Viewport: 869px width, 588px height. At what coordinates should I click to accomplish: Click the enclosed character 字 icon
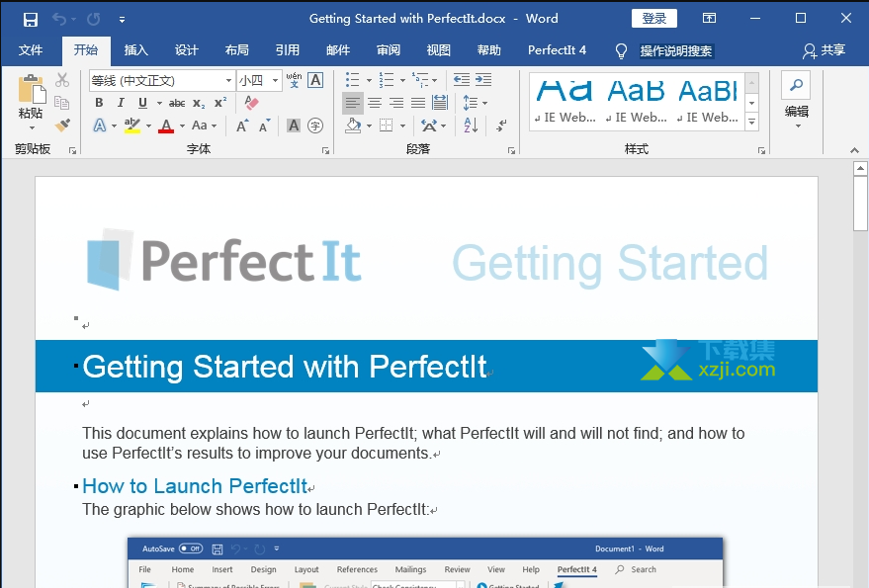315,126
